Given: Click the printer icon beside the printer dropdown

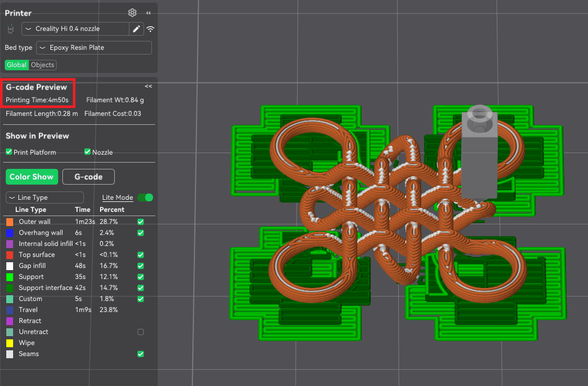Looking at the screenshot, I should click(x=10, y=29).
